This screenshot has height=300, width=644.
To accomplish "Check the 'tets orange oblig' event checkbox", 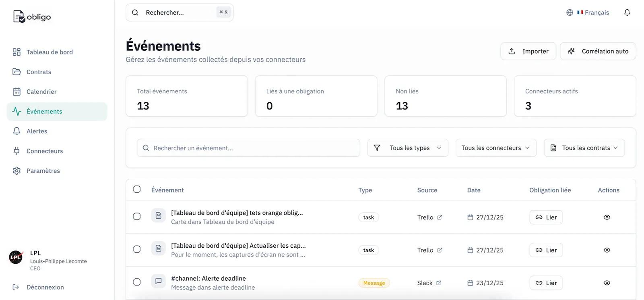I will [x=137, y=217].
